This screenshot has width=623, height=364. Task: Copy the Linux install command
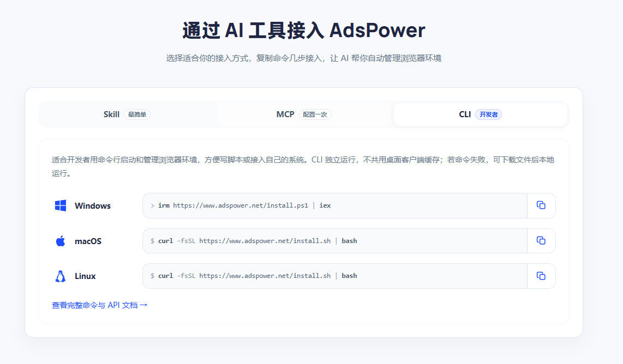[541, 276]
